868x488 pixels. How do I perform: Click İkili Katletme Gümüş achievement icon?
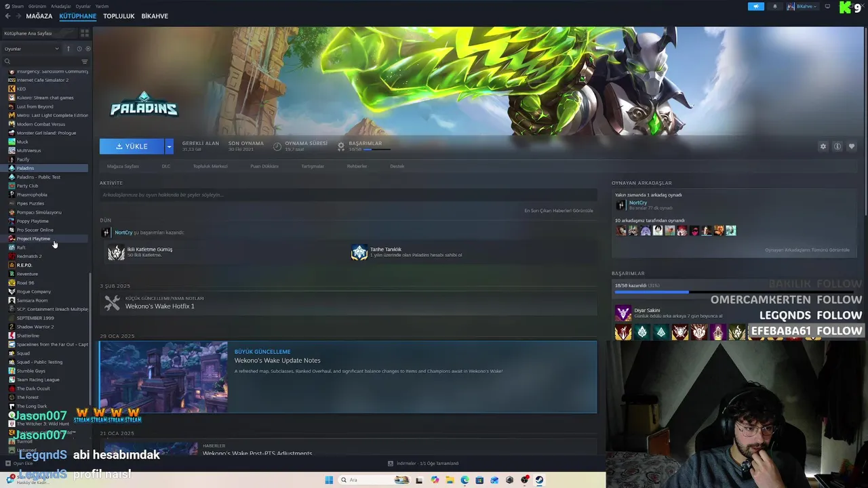[116, 252]
